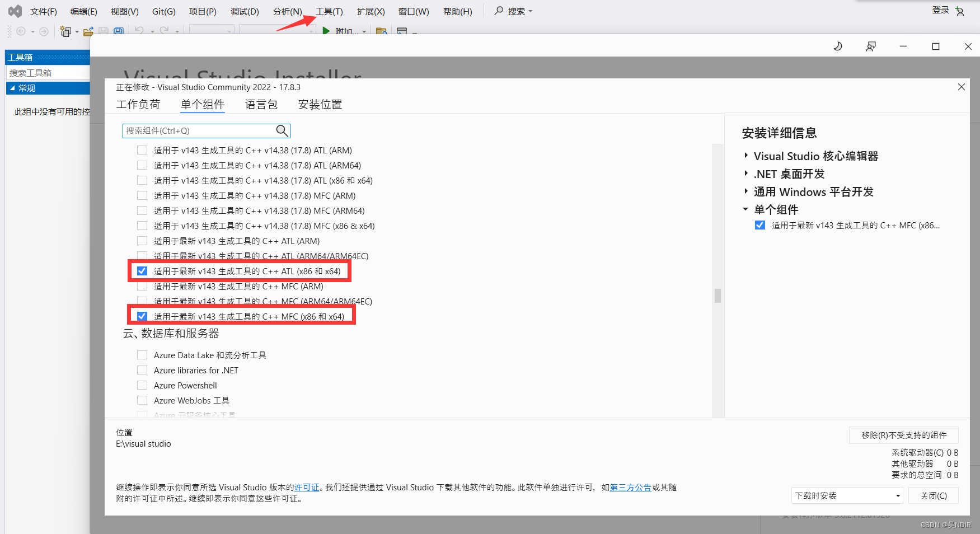The width and height of the screenshot is (980, 534).
Task: Click the component search magnifier icon
Action: (x=282, y=130)
